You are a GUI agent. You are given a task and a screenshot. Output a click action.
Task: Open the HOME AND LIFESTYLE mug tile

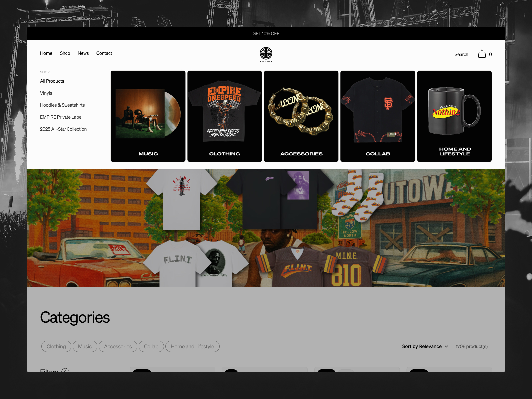tap(454, 116)
